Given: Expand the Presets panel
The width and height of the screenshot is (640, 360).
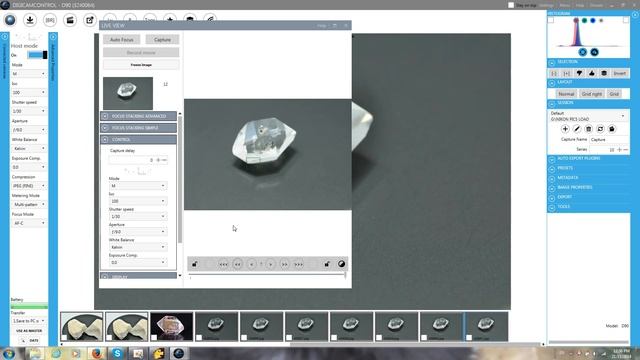Looking at the screenshot, I should tap(588, 168).
